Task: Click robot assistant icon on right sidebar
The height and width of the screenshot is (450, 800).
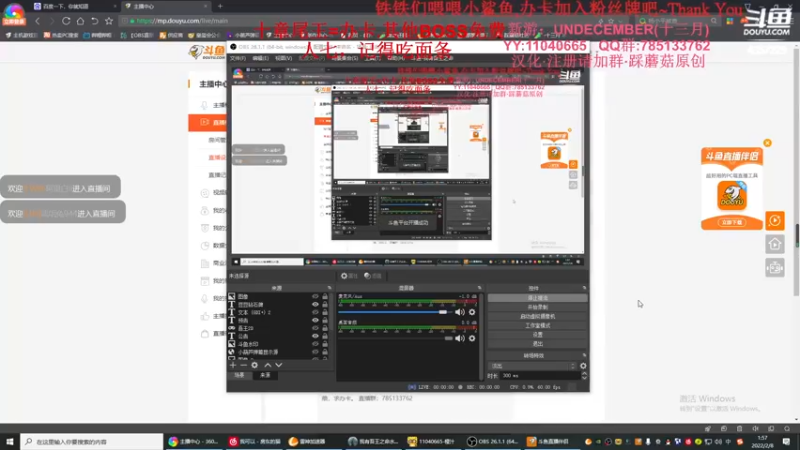Action: pyautogui.click(x=774, y=268)
